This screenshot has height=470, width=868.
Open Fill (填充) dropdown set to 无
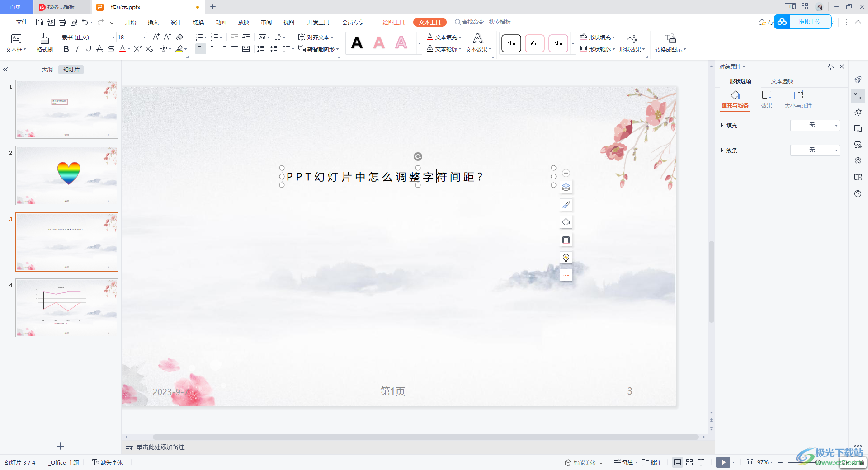pyautogui.click(x=815, y=125)
